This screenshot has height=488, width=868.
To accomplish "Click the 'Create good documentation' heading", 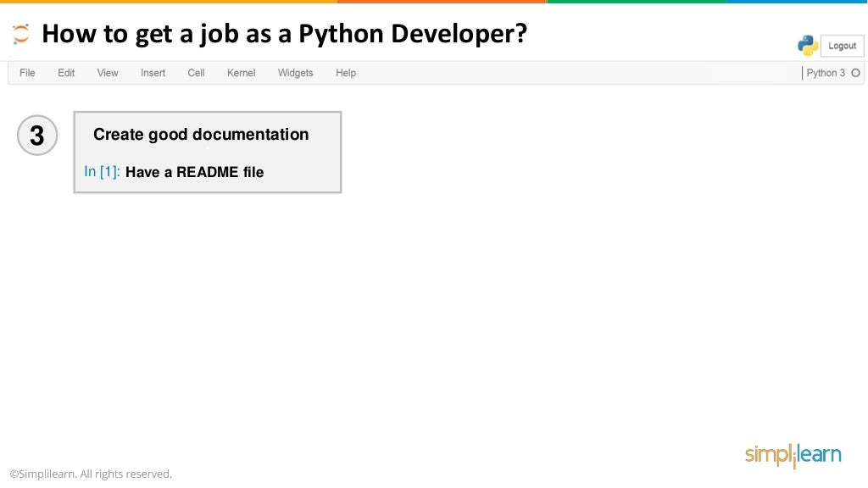I will [201, 135].
